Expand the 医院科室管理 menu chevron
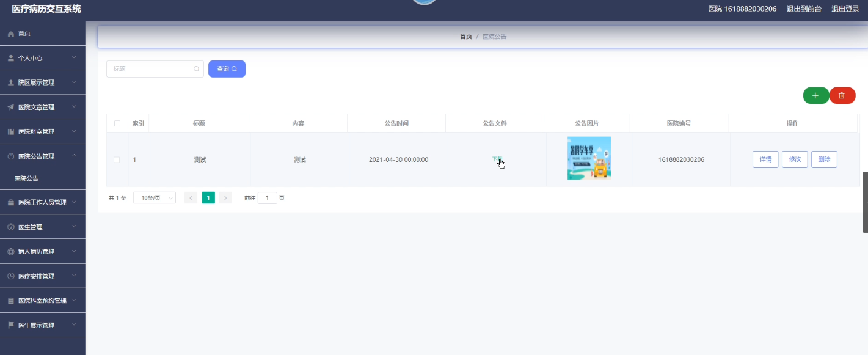This screenshot has width=868, height=355. point(74,131)
